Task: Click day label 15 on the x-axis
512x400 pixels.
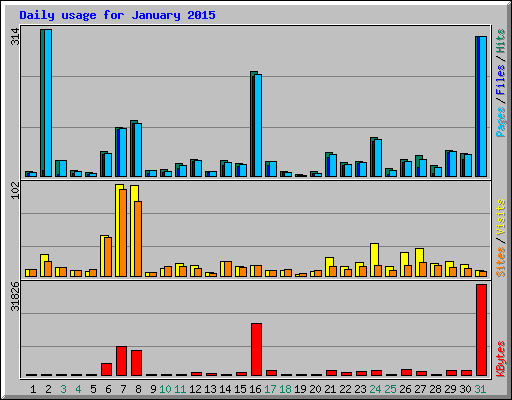Action: [240, 389]
